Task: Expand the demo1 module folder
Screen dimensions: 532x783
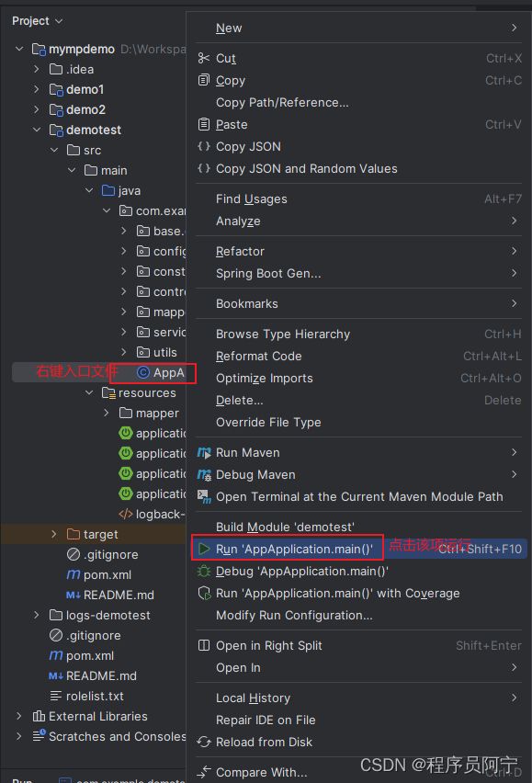Action: 37,89
